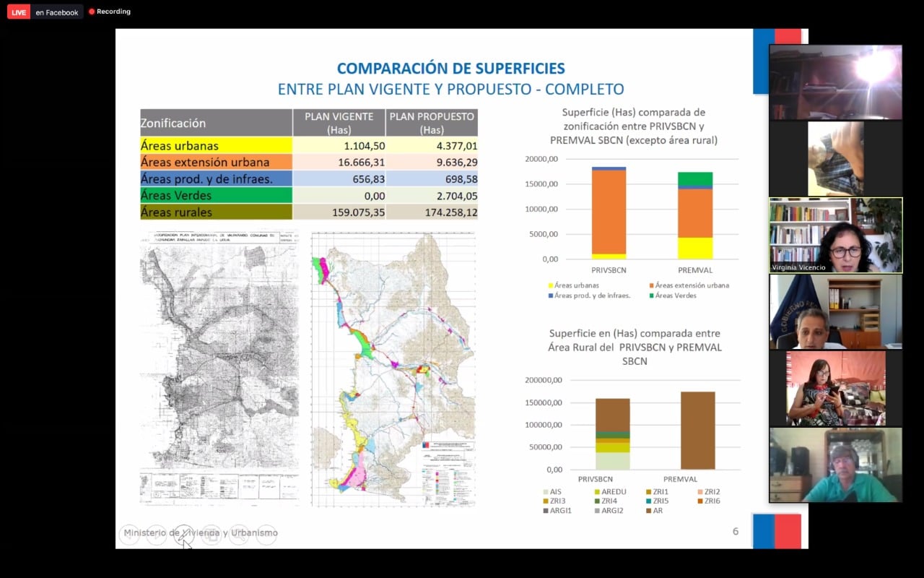This screenshot has height=578, width=924.
Task: Click the 'en Facebook' live label
Action: 57,12
